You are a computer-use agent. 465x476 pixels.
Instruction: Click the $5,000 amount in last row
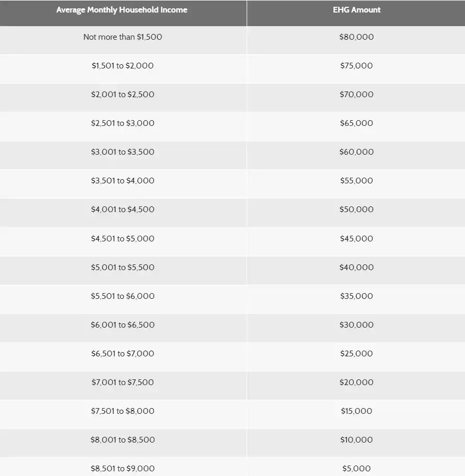[356, 469]
